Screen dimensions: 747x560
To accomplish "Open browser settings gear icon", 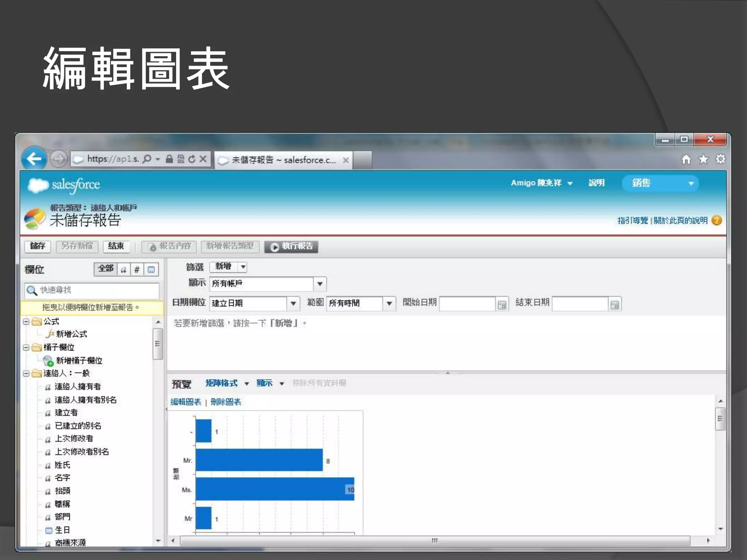I will (720, 159).
